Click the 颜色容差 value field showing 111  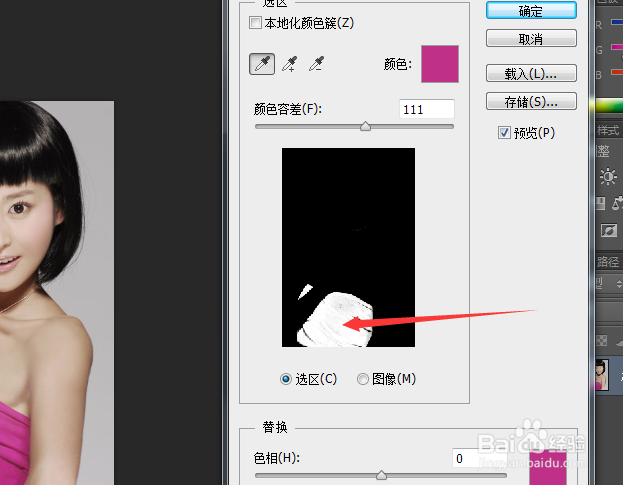point(427,109)
